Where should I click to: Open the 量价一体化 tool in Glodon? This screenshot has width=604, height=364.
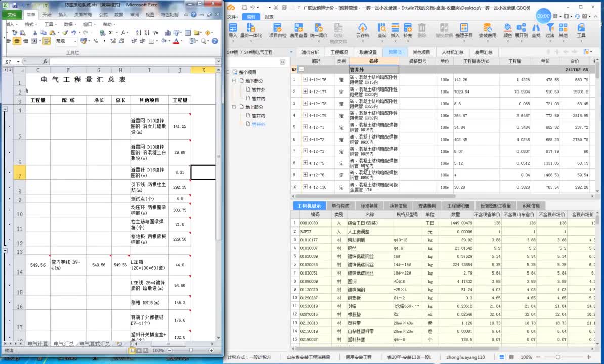tap(251, 31)
